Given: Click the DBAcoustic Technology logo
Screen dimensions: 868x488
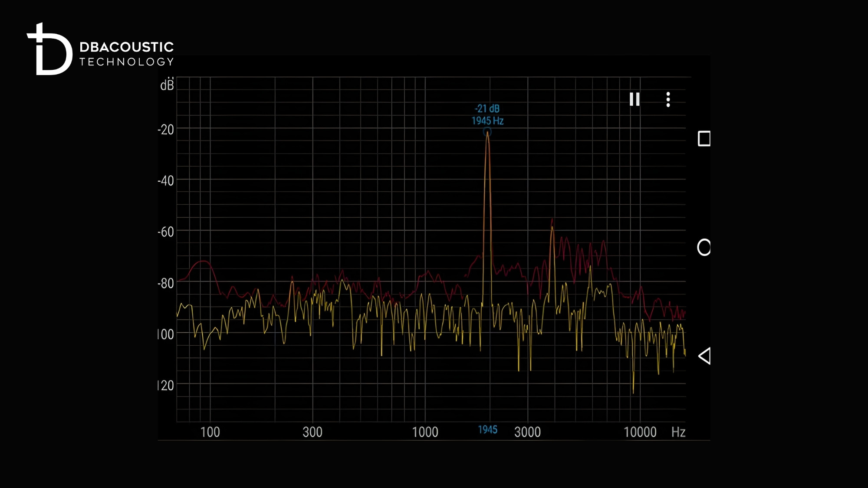Looking at the screenshot, I should point(100,49).
